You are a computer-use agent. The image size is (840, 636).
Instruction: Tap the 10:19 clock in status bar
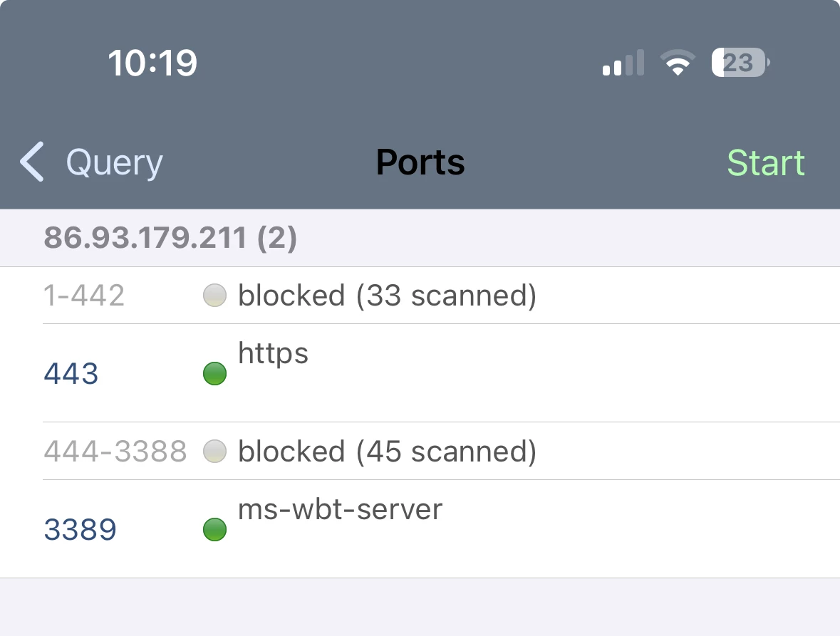152,63
